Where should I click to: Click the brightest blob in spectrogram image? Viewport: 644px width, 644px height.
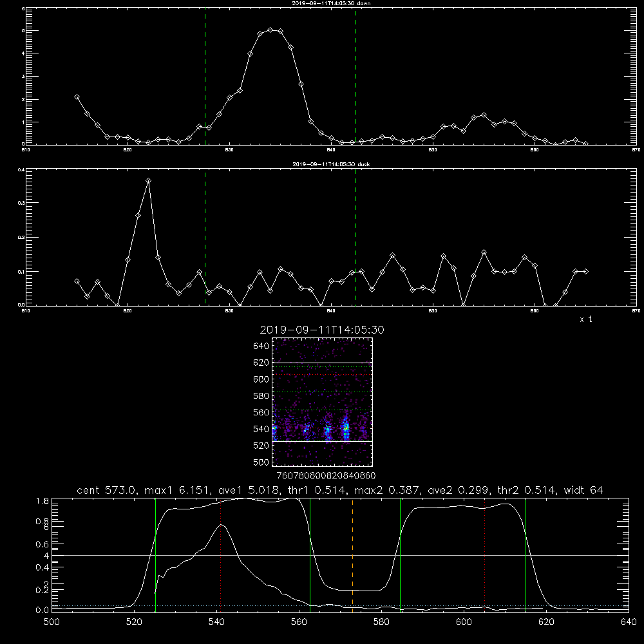tap(346, 428)
